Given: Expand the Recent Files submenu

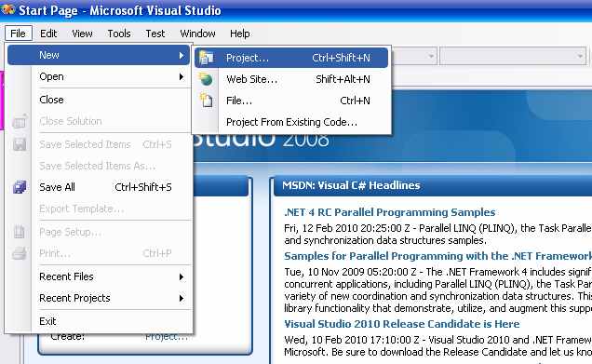Looking at the screenshot, I should pos(99,276).
